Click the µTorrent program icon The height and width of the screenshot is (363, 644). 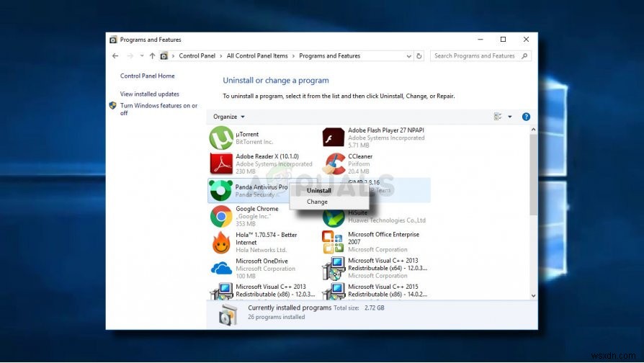pos(221,138)
